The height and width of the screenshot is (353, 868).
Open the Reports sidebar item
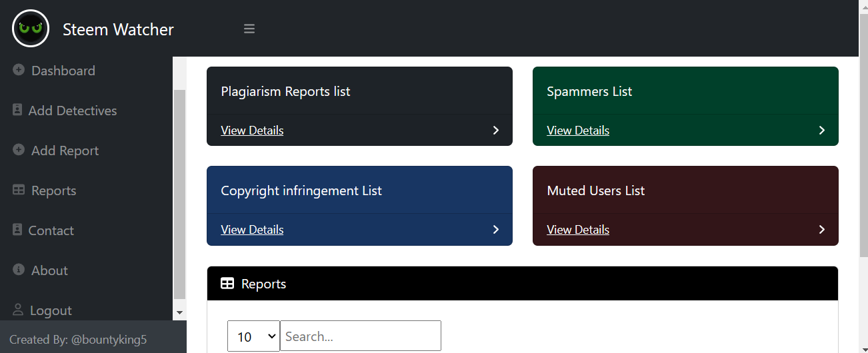[x=54, y=190]
